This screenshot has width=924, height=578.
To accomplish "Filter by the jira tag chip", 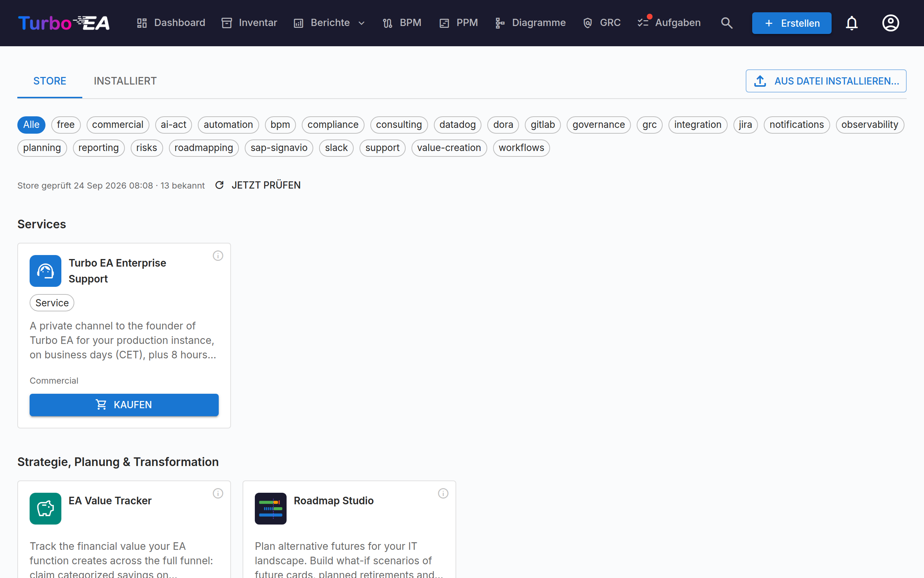I will coord(745,125).
